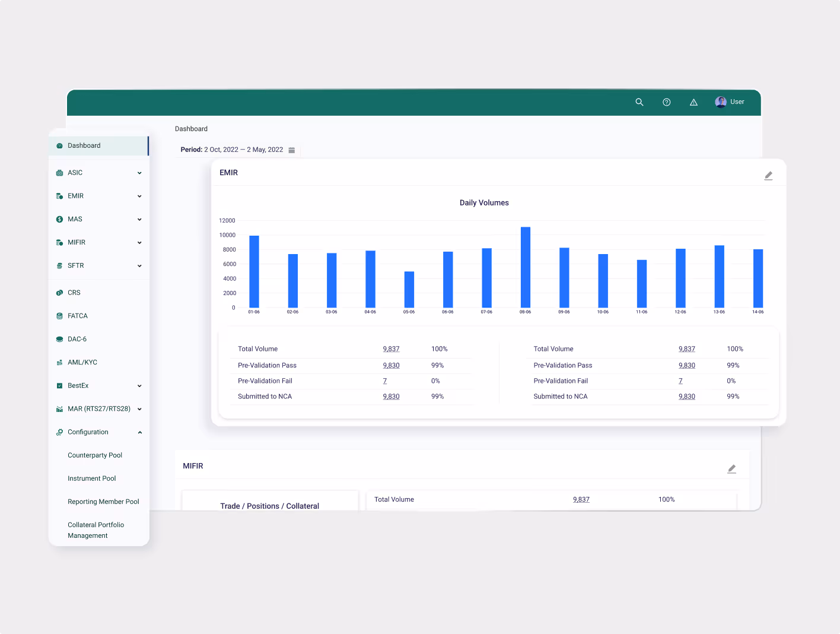Open Counterparty Pool under Configuration
This screenshot has width=840, height=634.
[x=95, y=455]
